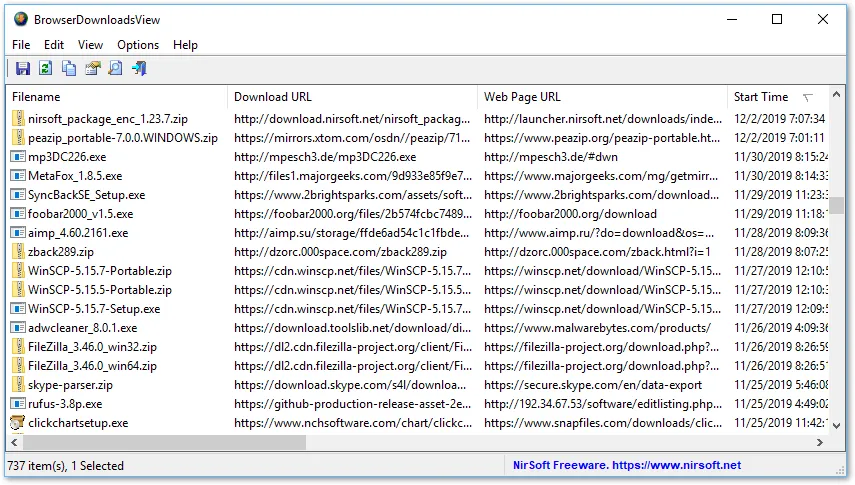The image size is (855, 485).
Task: Click the vertical scrollbar down arrow
Action: coord(836,426)
